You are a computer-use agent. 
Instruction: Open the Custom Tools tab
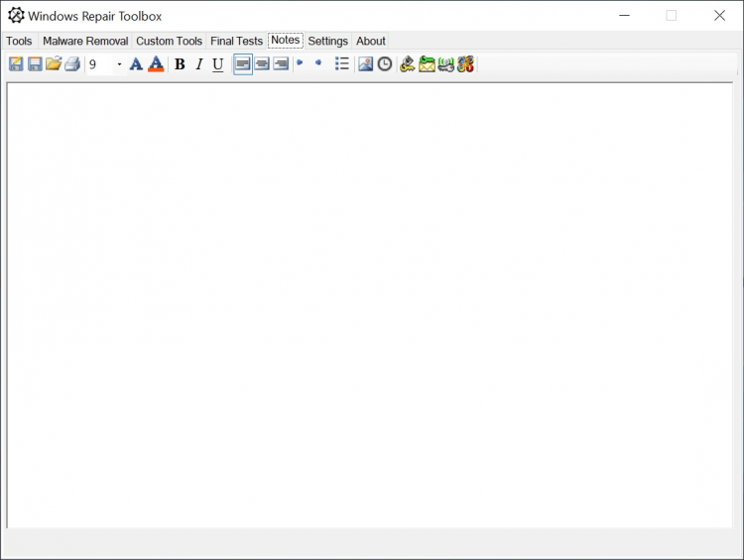click(x=169, y=41)
